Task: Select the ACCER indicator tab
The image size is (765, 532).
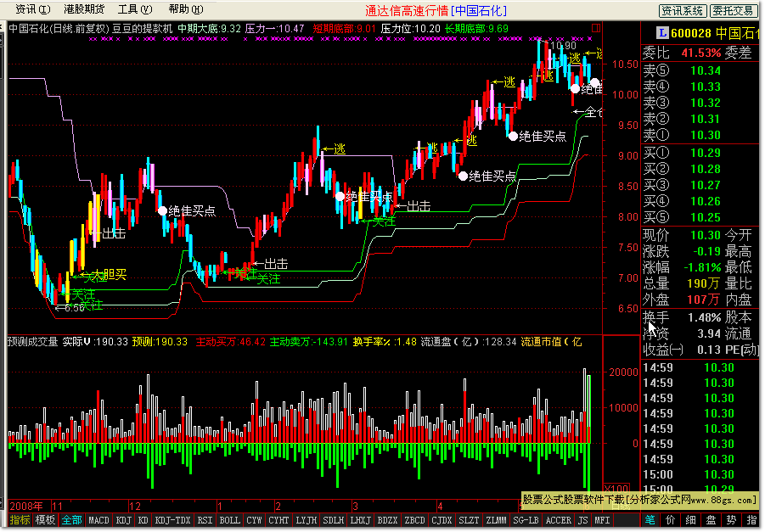Action: click(558, 520)
